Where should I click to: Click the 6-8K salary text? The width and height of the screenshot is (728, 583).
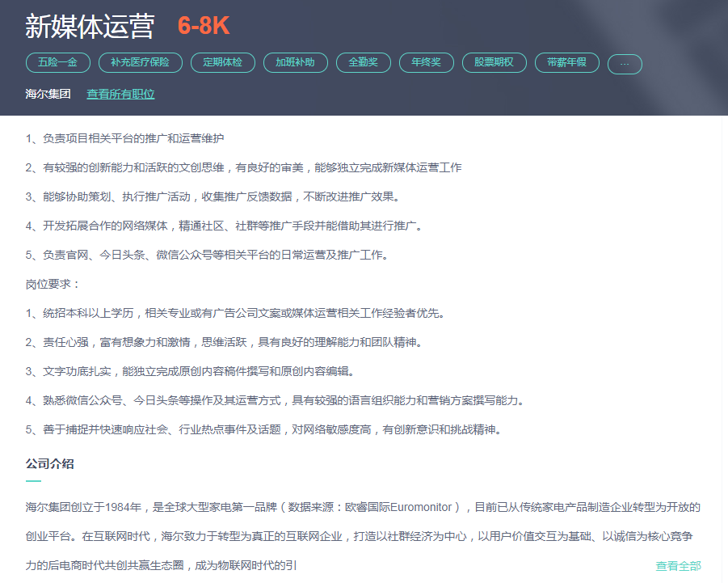click(x=204, y=26)
